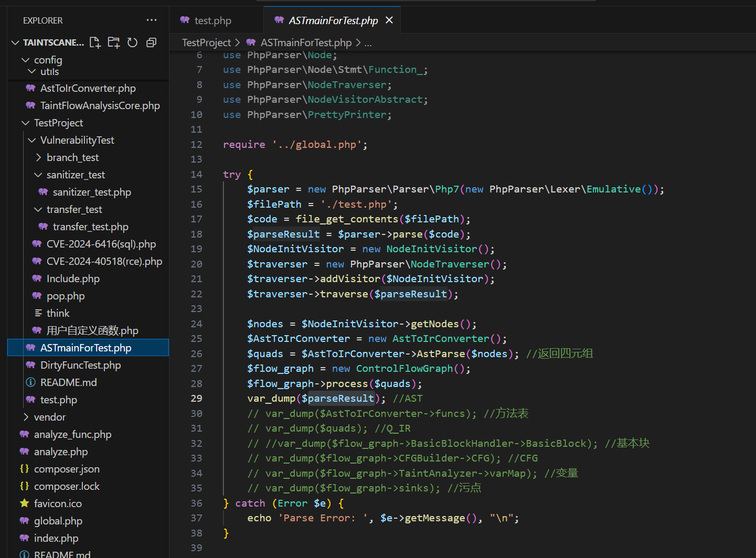Select the ASTmainForTest.php editor tab
This screenshot has height=558, width=756.
point(333,20)
